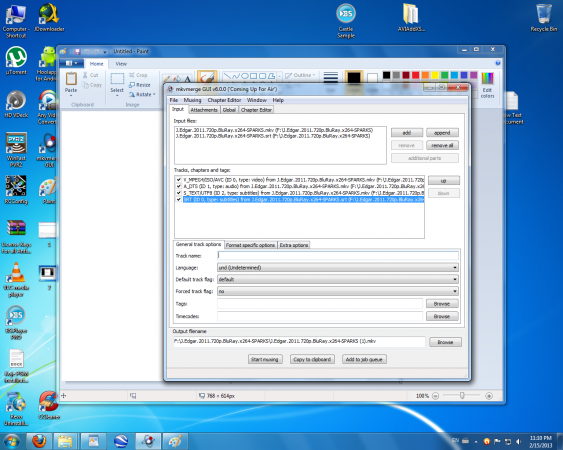Open the Default track flag dropdown

click(338, 279)
